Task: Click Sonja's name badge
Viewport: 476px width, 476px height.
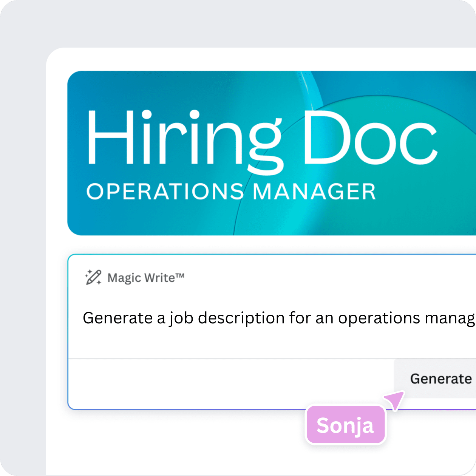Action: (x=345, y=425)
